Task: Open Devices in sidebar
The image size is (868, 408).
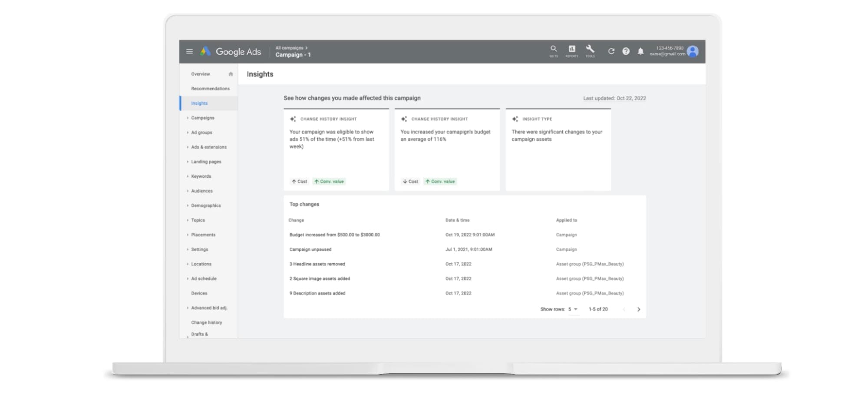Action: pyautogui.click(x=199, y=293)
